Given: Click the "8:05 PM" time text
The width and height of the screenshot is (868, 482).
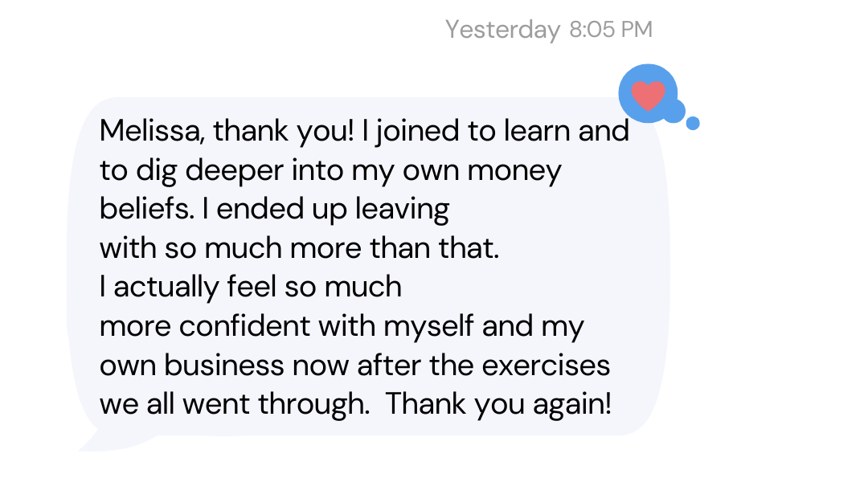Looking at the screenshot, I should point(611,30).
